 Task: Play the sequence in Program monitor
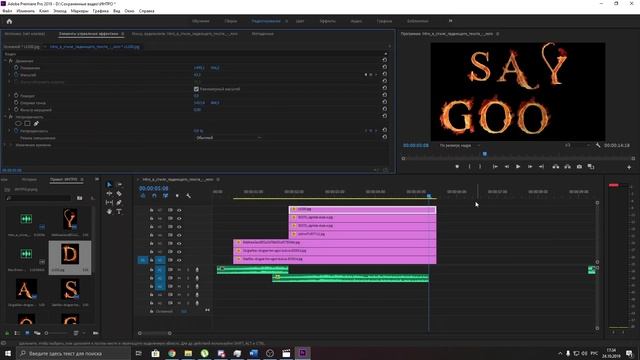518,167
